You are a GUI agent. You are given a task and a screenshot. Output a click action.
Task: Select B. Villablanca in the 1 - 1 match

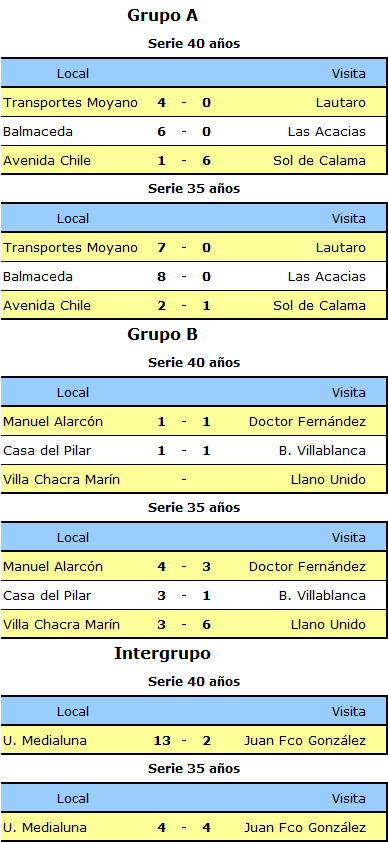[322, 451]
